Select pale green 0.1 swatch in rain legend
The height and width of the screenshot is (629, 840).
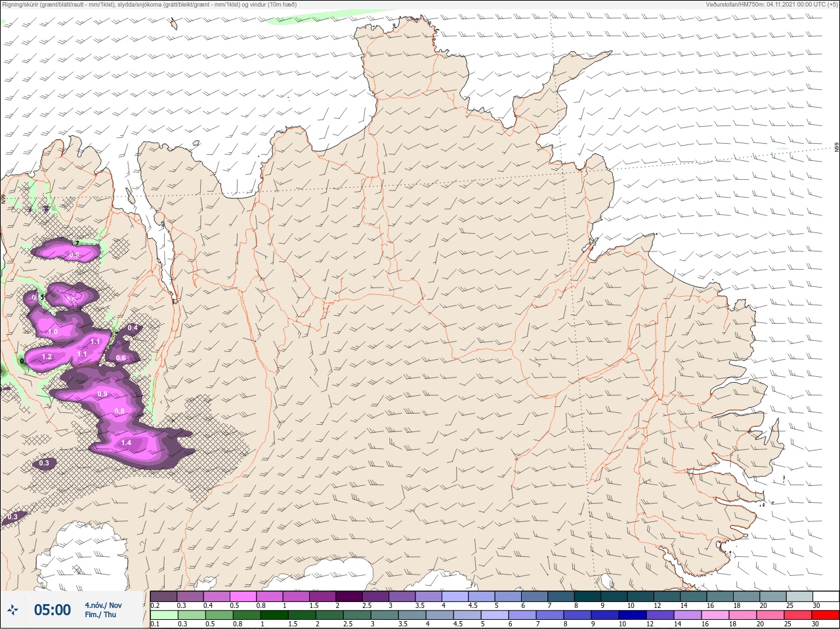[x=164, y=615]
